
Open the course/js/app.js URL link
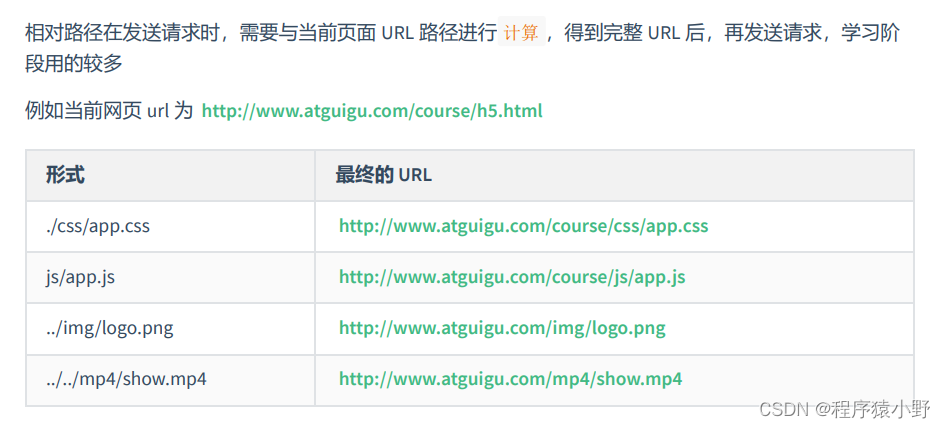coord(512,277)
